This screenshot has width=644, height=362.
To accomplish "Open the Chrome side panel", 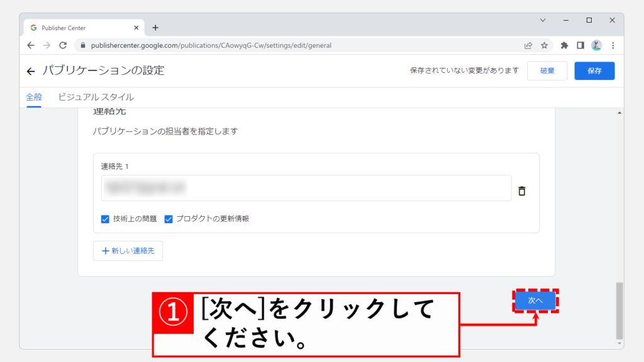I will pyautogui.click(x=580, y=45).
